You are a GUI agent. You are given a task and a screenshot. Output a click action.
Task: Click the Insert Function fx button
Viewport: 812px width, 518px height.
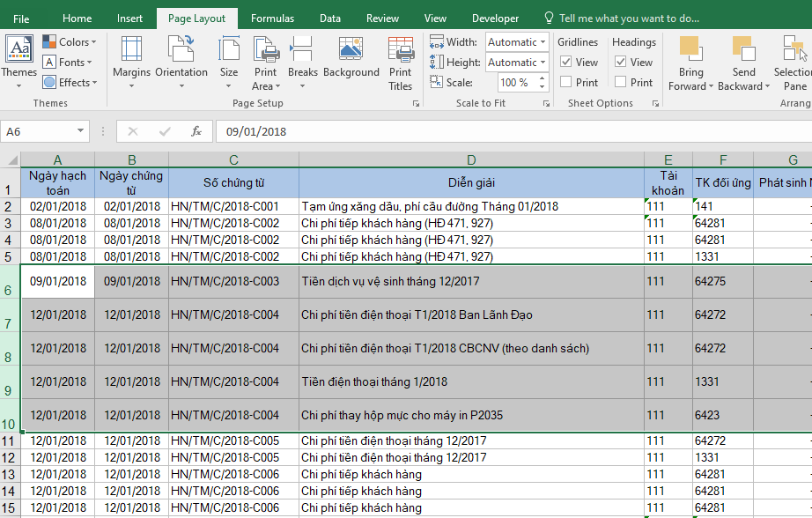point(196,131)
